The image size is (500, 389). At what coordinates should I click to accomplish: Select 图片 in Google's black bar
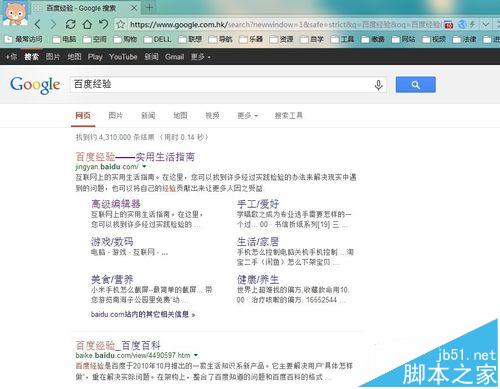tap(53, 57)
